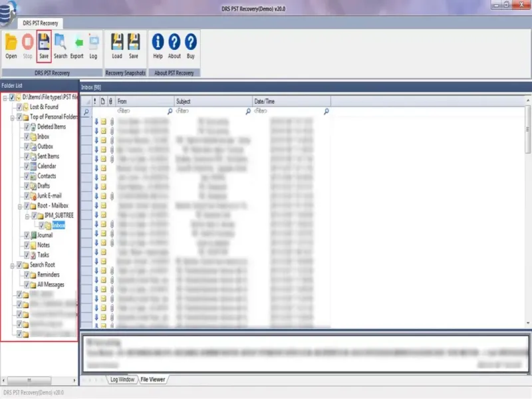Viewport: 532px width, 399px height.
Task: Click the Contacts folder icon
Action: (x=33, y=176)
